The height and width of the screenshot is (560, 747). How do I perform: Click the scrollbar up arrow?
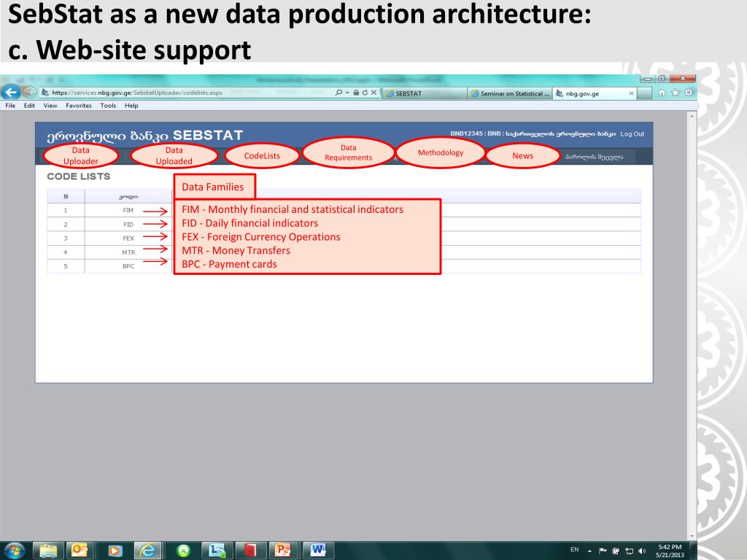point(692,116)
